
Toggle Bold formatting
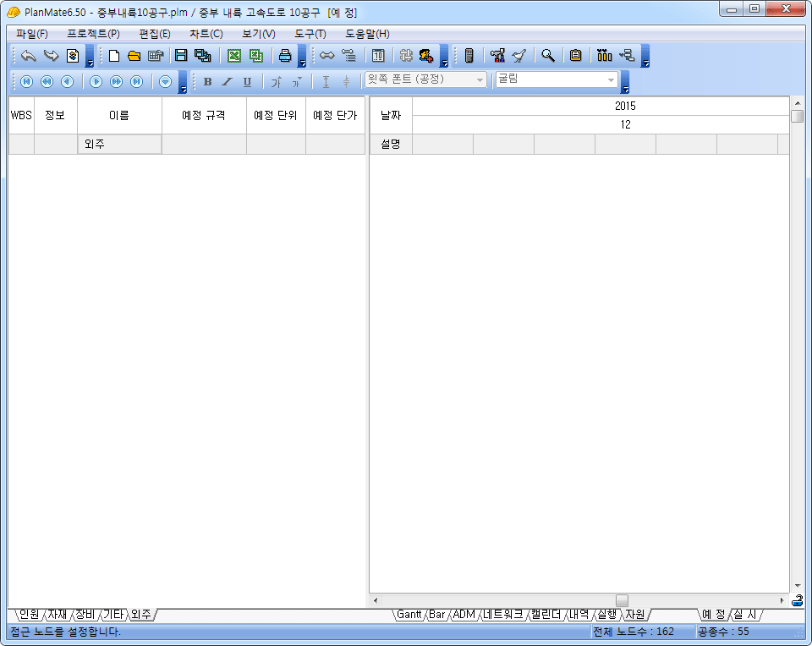(207, 81)
